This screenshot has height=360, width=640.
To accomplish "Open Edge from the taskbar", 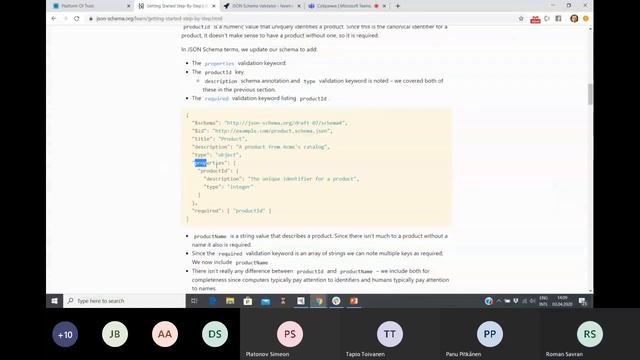I will (213, 301).
